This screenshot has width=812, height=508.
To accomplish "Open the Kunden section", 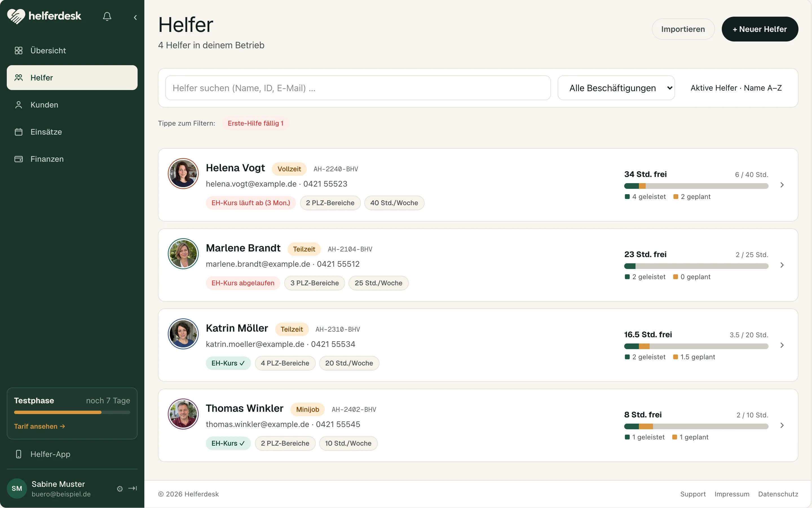I will [72, 105].
